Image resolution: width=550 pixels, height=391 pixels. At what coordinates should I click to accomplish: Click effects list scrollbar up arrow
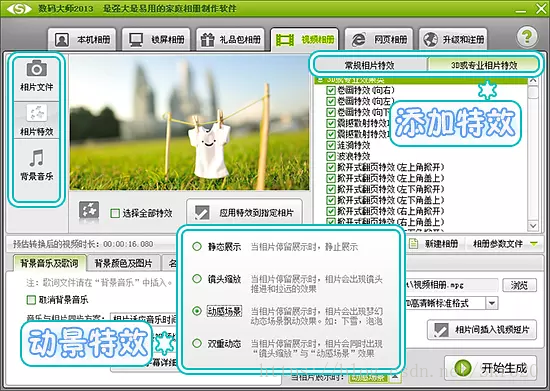(x=533, y=81)
